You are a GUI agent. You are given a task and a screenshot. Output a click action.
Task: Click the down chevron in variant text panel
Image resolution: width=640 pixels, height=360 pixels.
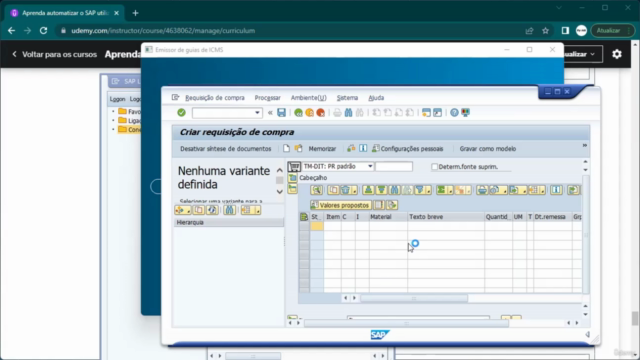click(x=280, y=191)
